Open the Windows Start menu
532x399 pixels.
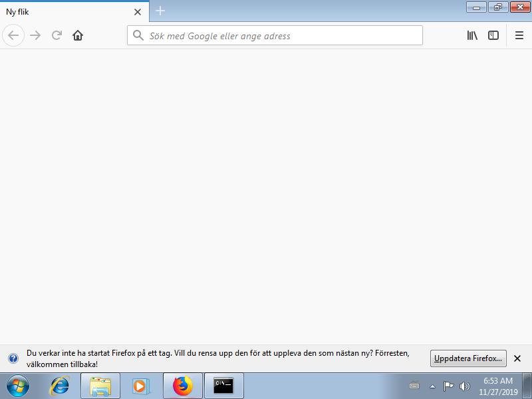(17, 386)
